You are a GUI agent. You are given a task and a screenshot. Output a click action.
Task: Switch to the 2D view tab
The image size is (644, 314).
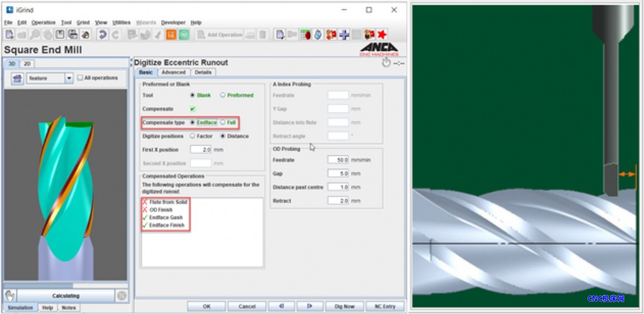[27, 63]
